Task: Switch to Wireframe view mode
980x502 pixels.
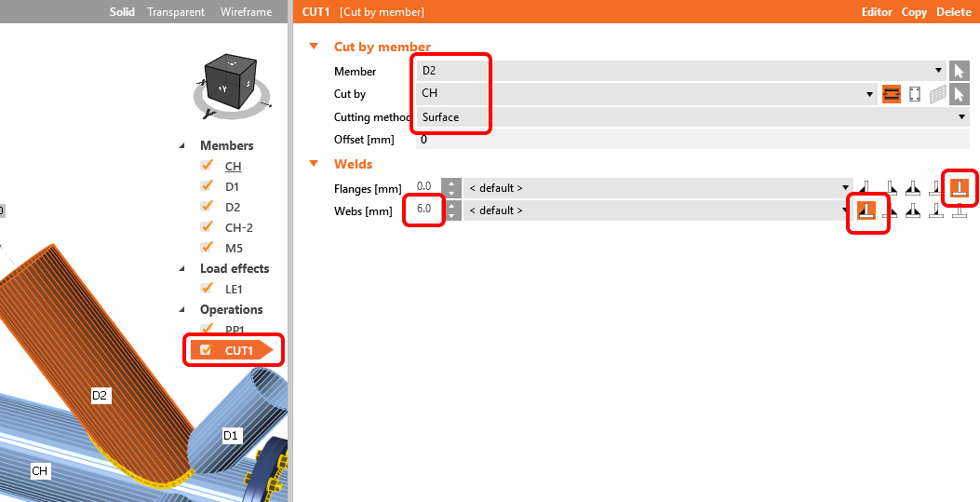Action: 246,12
